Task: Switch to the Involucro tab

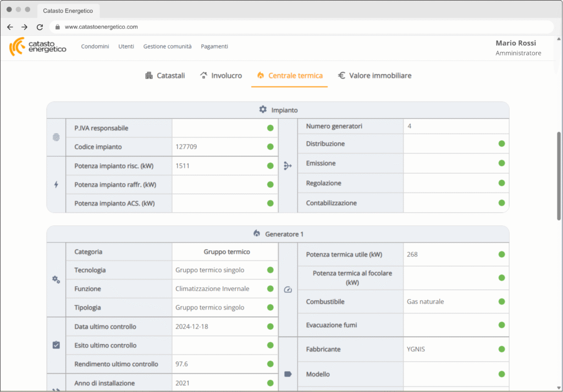Action: click(220, 76)
